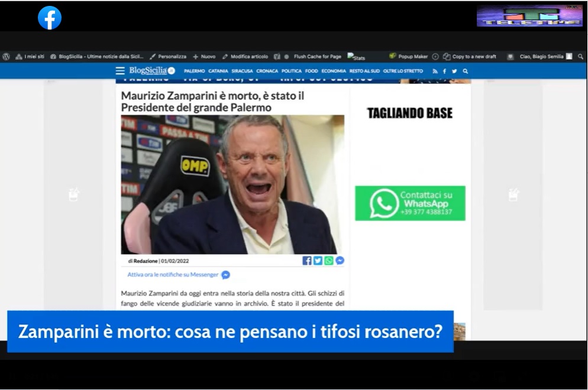Share article via Twitter icon
This screenshot has height=390, width=588.
click(318, 261)
